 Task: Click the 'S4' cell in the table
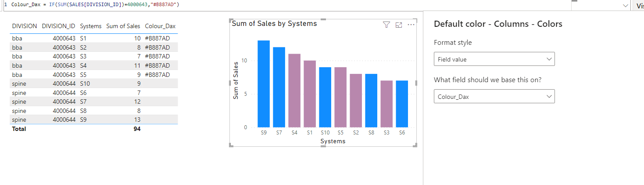point(83,65)
